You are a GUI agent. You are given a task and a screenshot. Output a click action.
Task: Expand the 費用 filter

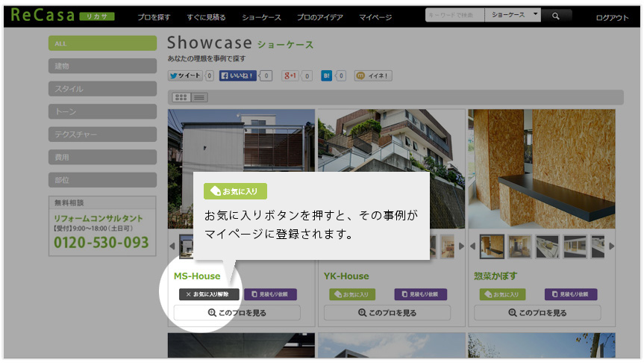[x=102, y=157]
